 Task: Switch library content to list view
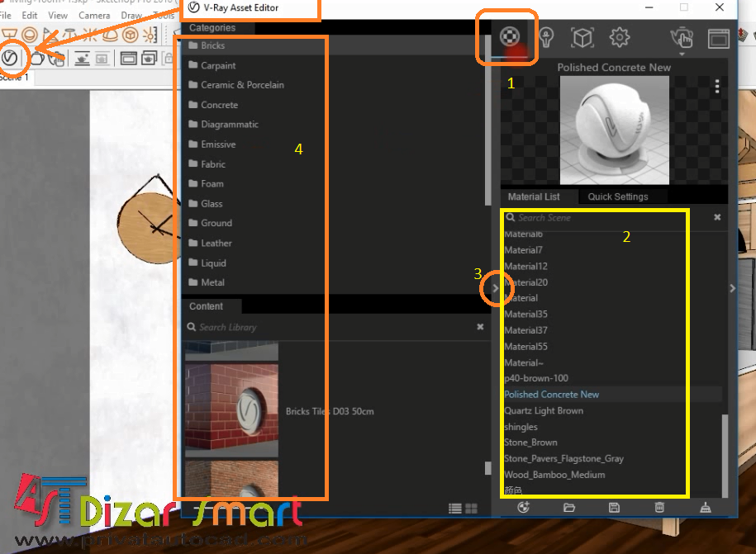coord(454,509)
